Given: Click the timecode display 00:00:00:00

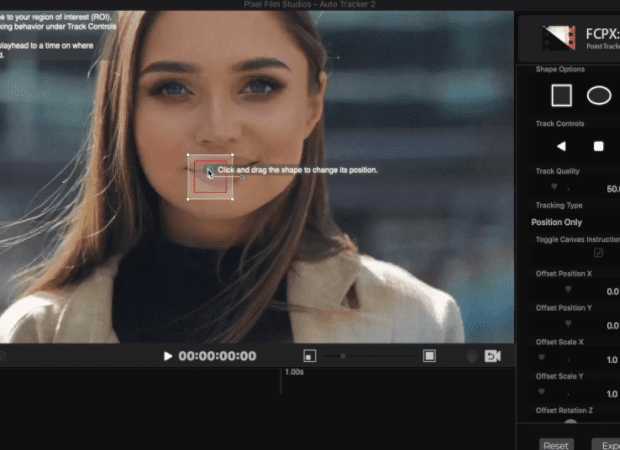Looking at the screenshot, I should [217, 356].
